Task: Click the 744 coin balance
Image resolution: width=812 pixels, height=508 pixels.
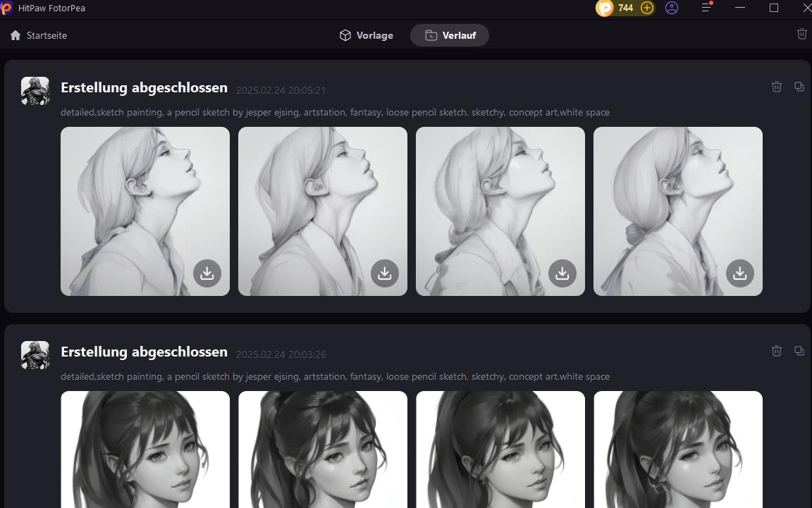Action: (625, 8)
